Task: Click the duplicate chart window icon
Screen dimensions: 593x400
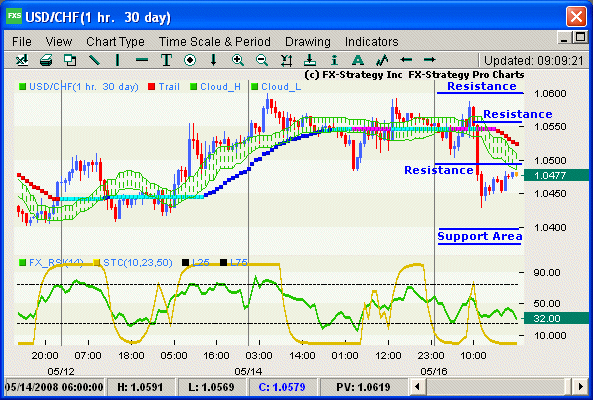Action: click(x=70, y=60)
